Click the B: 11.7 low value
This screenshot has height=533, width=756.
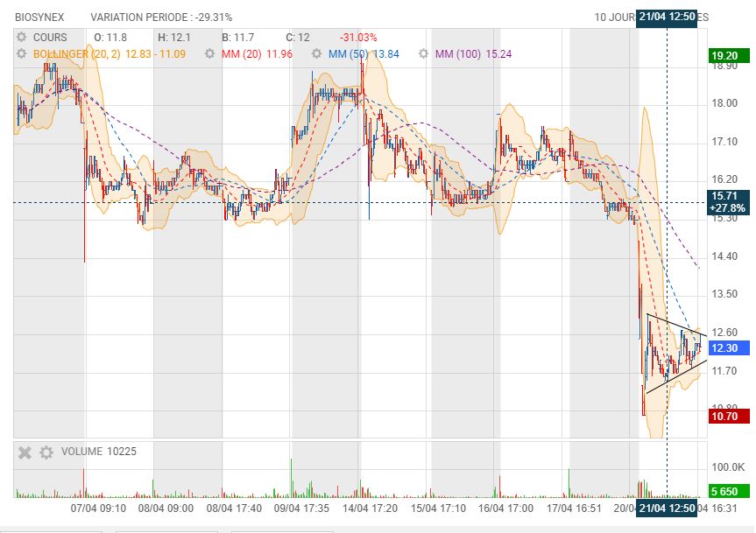(x=237, y=38)
